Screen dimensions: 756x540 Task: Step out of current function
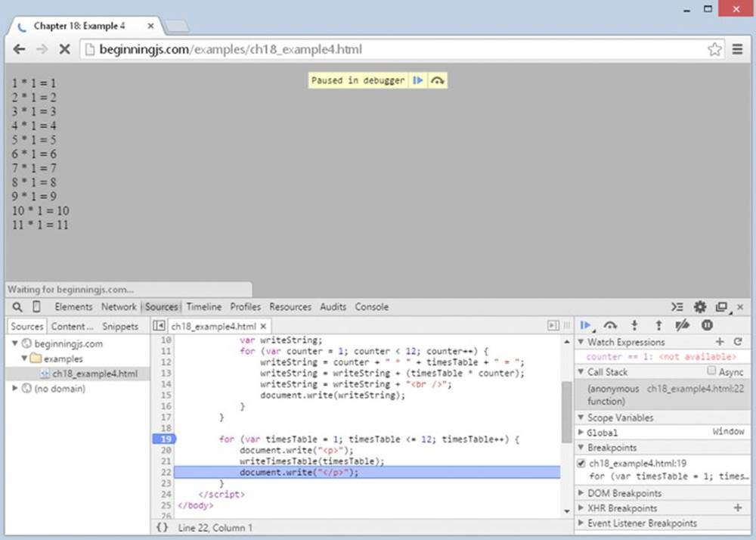(658, 325)
